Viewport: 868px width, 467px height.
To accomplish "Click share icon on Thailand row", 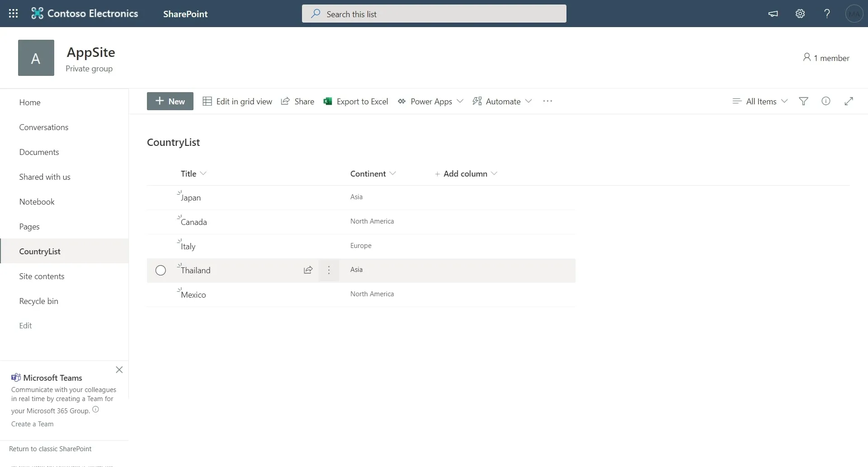I will [x=308, y=270].
